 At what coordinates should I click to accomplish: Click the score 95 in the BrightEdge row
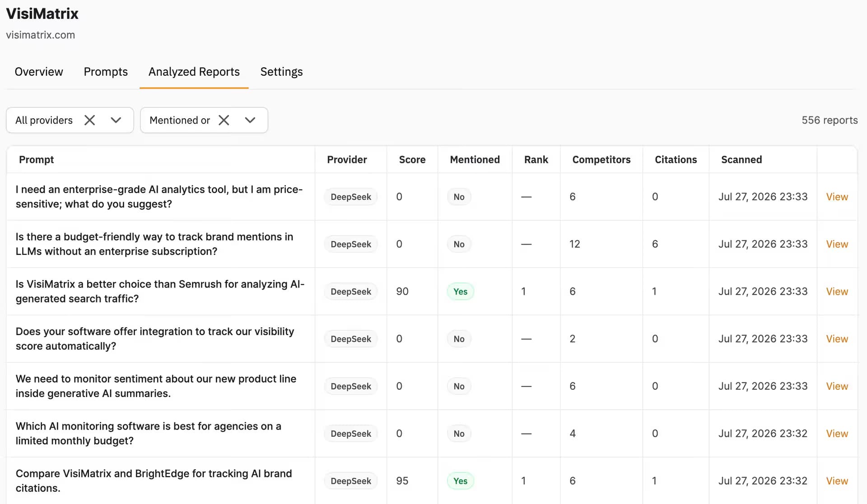pos(402,481)
